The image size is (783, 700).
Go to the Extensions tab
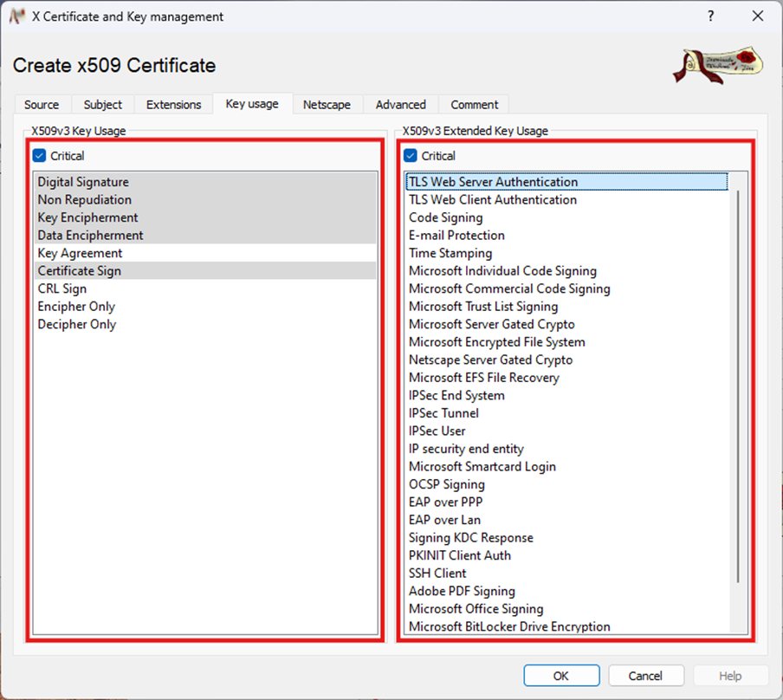[173, 105]
